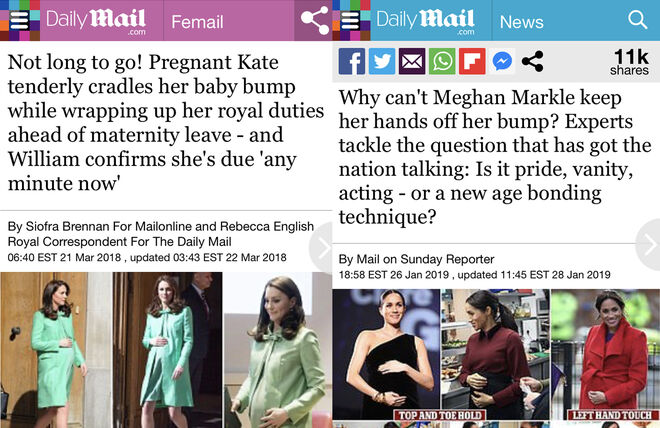Tap the share icon in Femail header
The image size is (660, 428).
tap(314, 20)
